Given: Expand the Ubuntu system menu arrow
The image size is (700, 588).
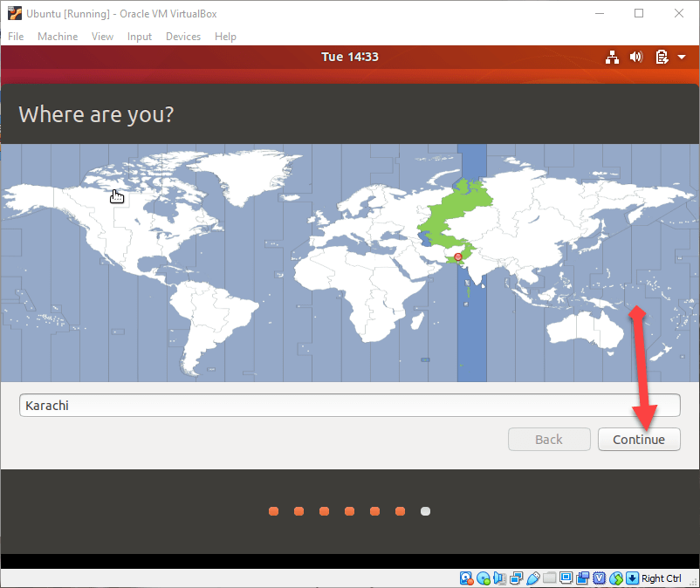Looking at the screenshot, I should pos(681,58).
